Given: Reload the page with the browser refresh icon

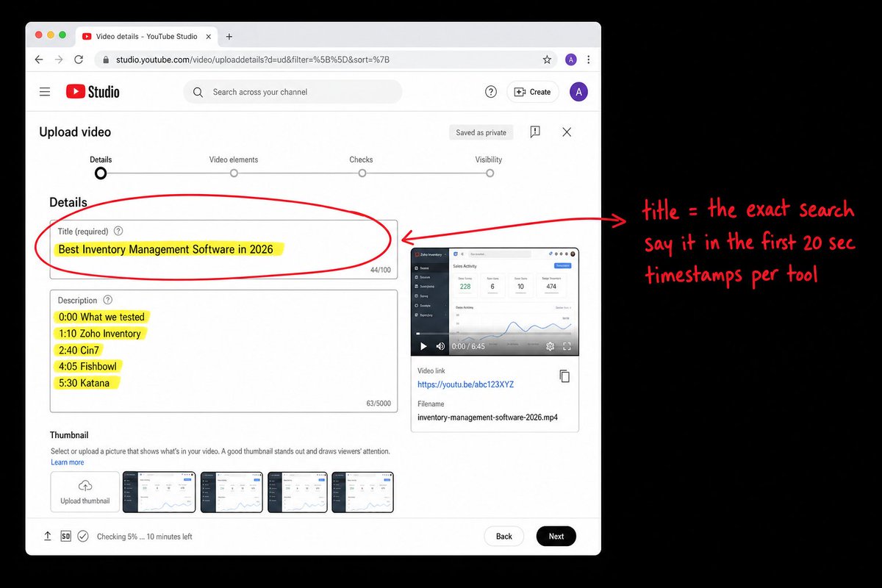Looking at the screenshot, I should (79, 60).
